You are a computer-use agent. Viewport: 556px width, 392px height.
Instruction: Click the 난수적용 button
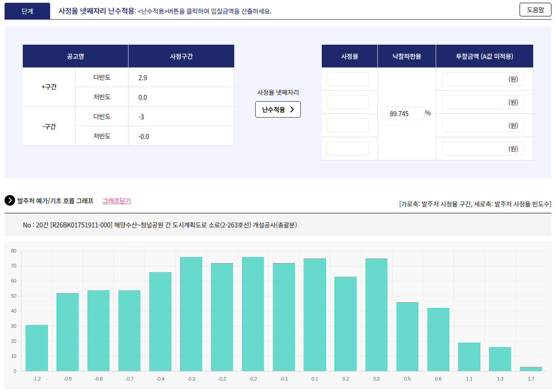[278, 109]
